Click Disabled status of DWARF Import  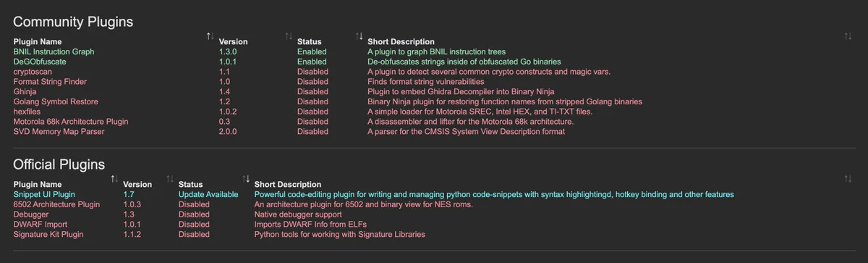click(194, 225)
